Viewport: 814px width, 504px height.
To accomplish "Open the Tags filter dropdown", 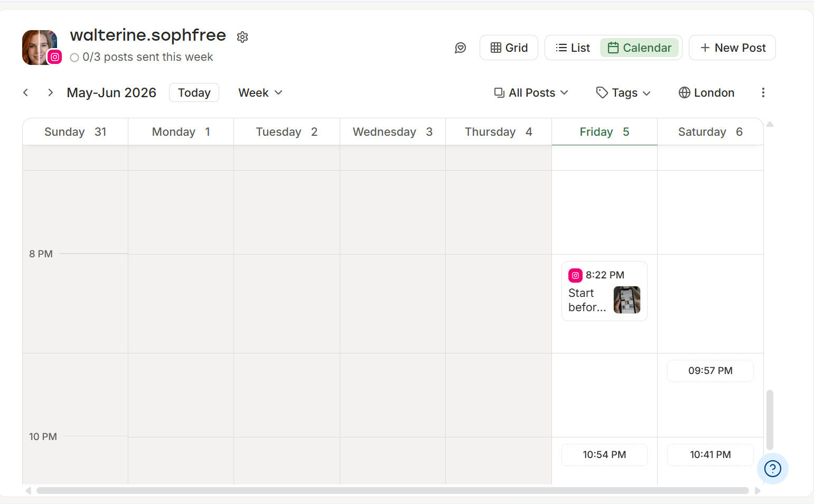I will pos(623,92).
